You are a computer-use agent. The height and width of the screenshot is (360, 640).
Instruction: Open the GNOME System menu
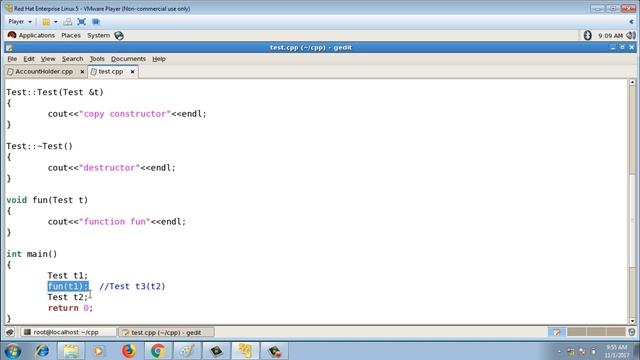coord(98,36)
